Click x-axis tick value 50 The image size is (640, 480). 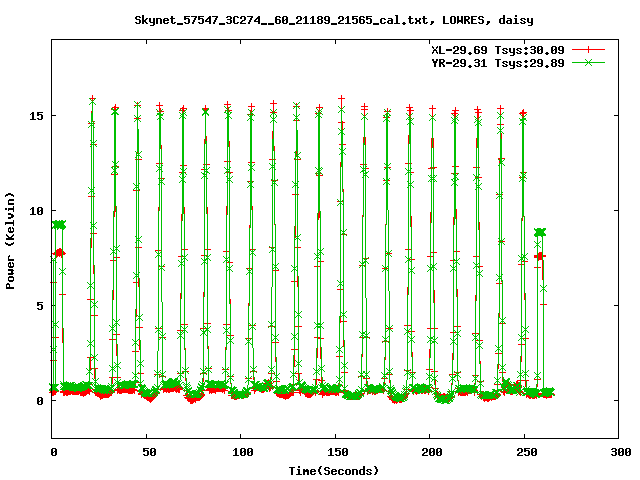click(149, 452)
